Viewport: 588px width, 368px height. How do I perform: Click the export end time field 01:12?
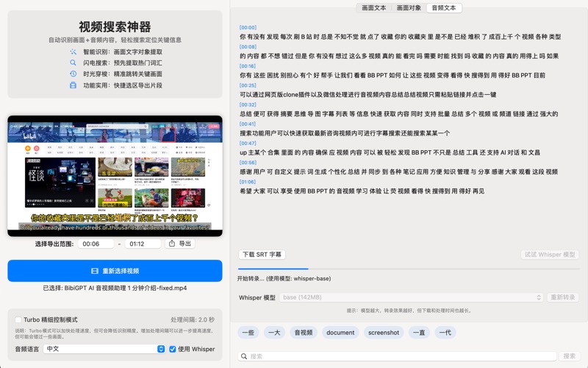click(143, 244)
